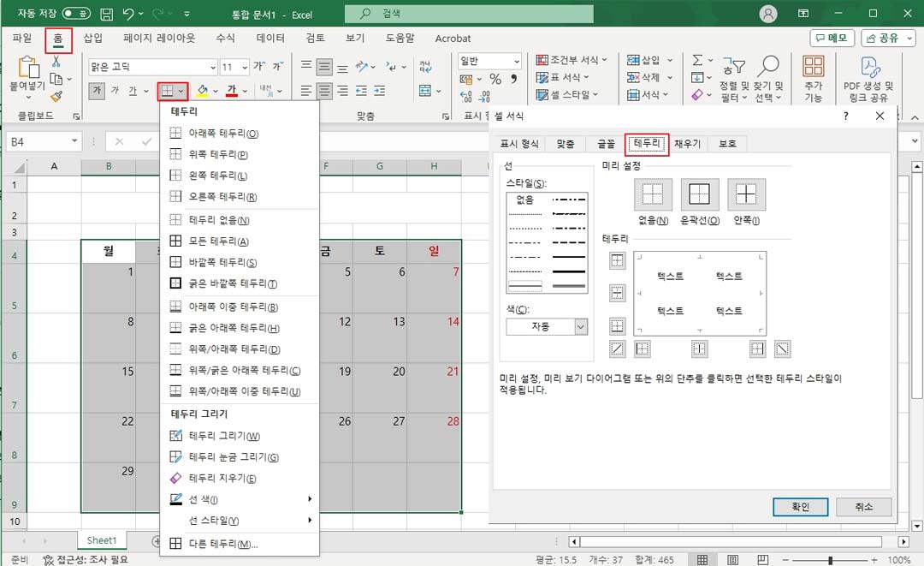The height and width of the screenshot is (566, 924).
Task: Click the user account avatar icon
Action: point(767,14)
